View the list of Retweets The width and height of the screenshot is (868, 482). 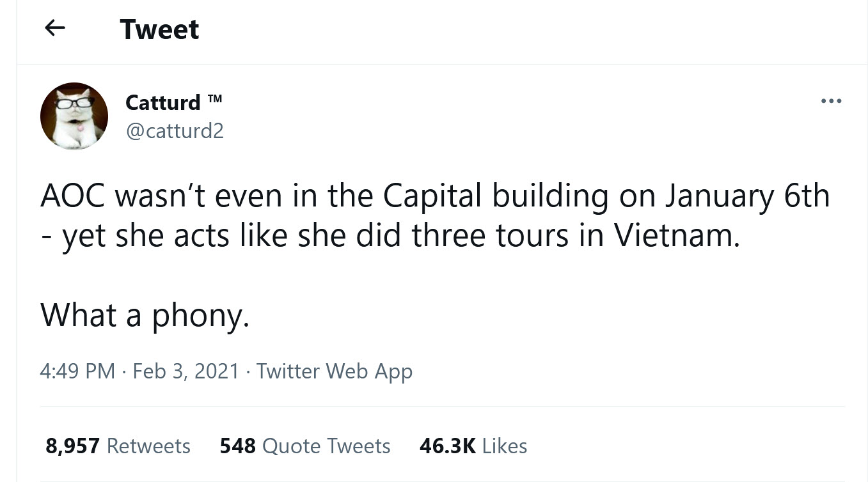(148, 446)
